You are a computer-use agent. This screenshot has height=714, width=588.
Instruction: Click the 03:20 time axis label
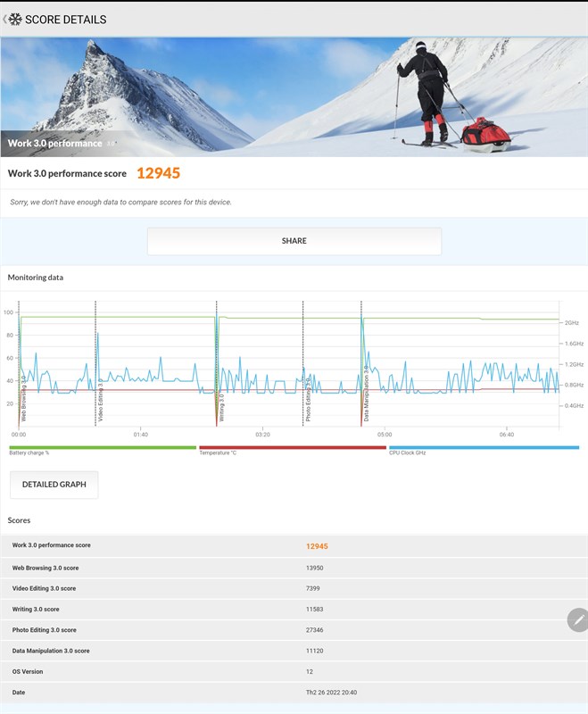(x=262, y=435)
